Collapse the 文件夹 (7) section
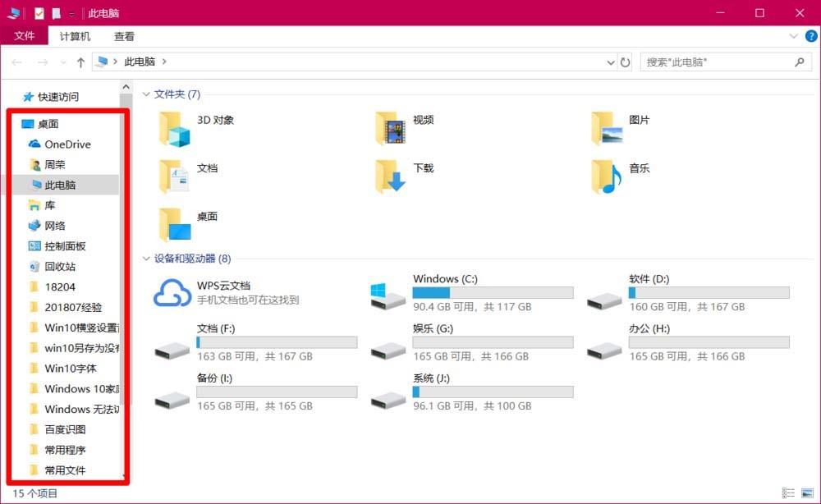 click(x=146, y=94)
